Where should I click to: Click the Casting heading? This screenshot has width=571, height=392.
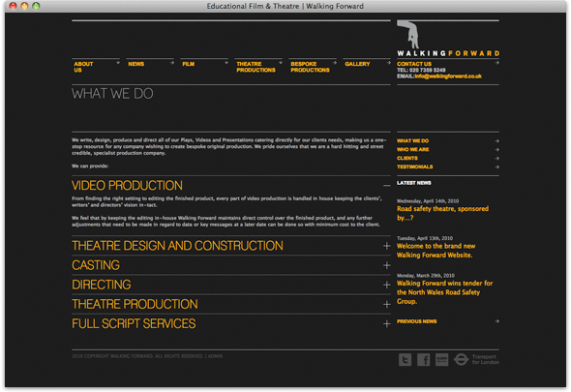tap(96, 265)
